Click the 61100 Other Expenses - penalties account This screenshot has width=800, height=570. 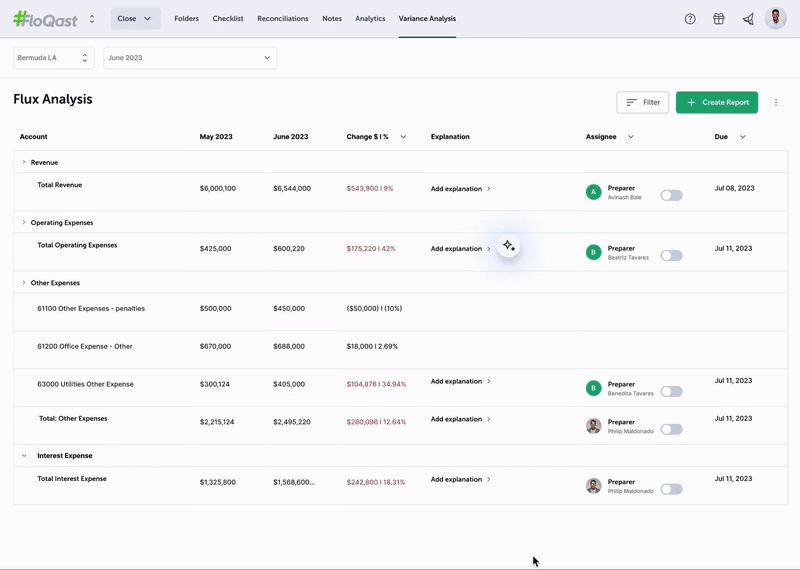(x=91, y=309)
